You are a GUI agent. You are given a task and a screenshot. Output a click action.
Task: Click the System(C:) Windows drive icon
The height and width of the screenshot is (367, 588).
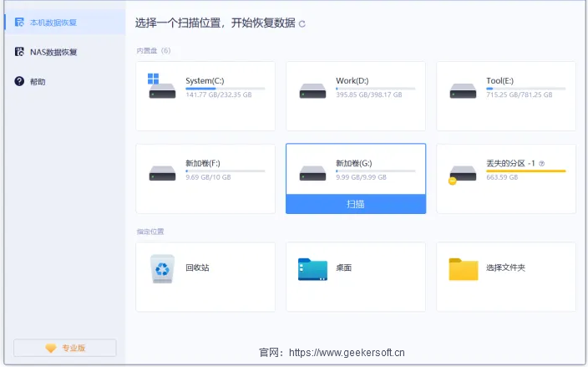pos(162,86)
